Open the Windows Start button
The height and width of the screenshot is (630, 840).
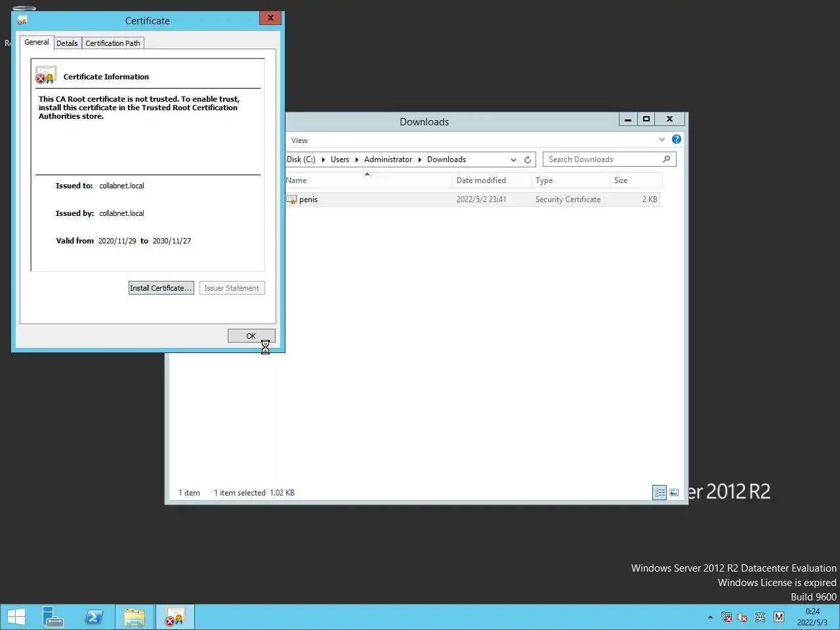point(16,617)
